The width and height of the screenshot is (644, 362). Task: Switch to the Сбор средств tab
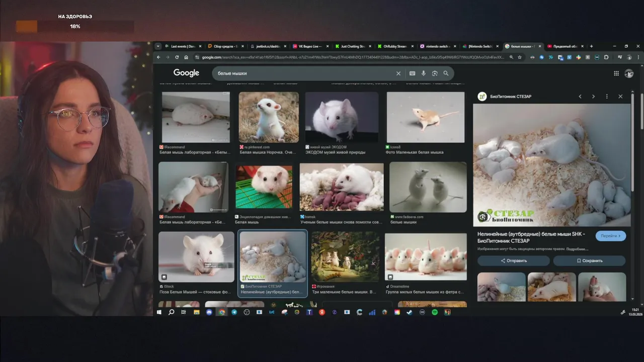tap(225, 46)
